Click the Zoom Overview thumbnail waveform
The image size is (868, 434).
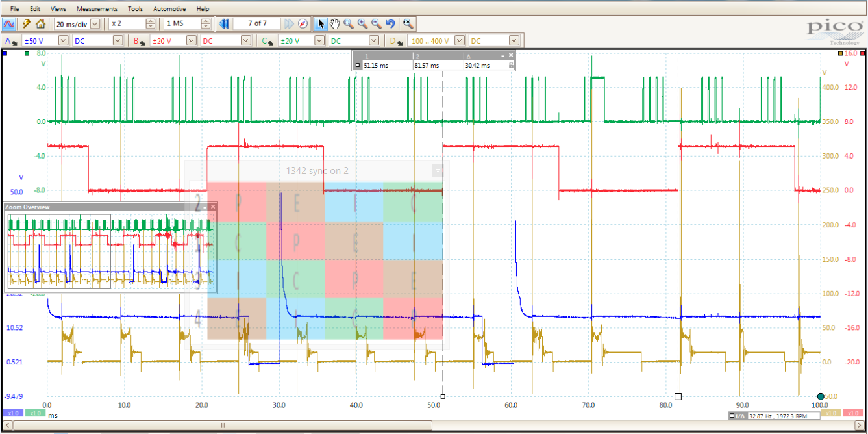[110, 250]
